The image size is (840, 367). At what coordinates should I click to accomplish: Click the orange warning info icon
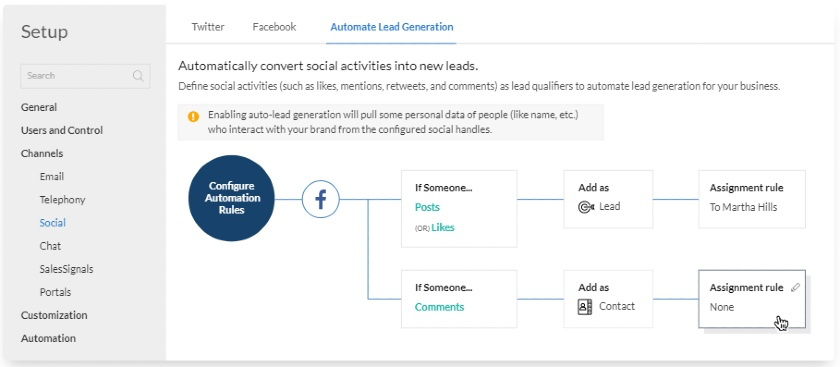click(x=193, y=116)
